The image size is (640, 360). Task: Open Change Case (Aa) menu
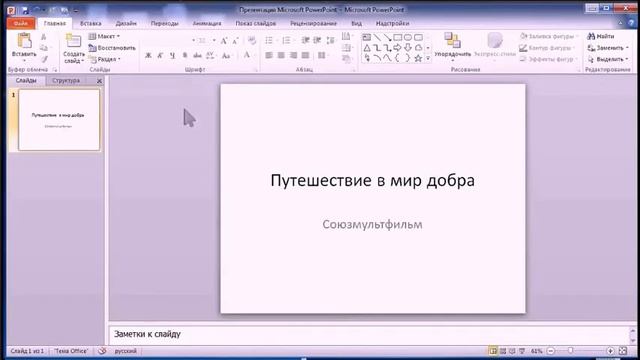point(226,56)
